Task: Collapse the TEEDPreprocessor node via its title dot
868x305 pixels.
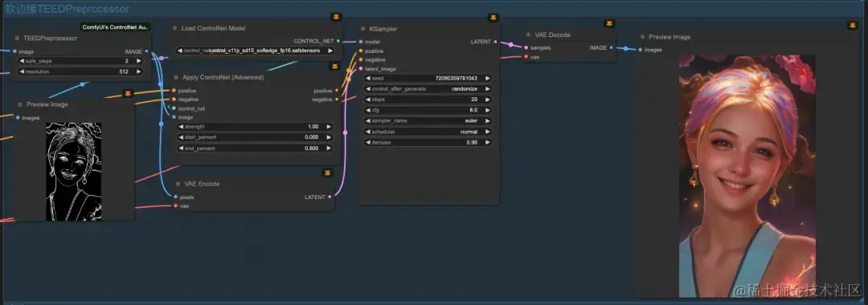Action: pyautogui.click(x=17, y=39)
